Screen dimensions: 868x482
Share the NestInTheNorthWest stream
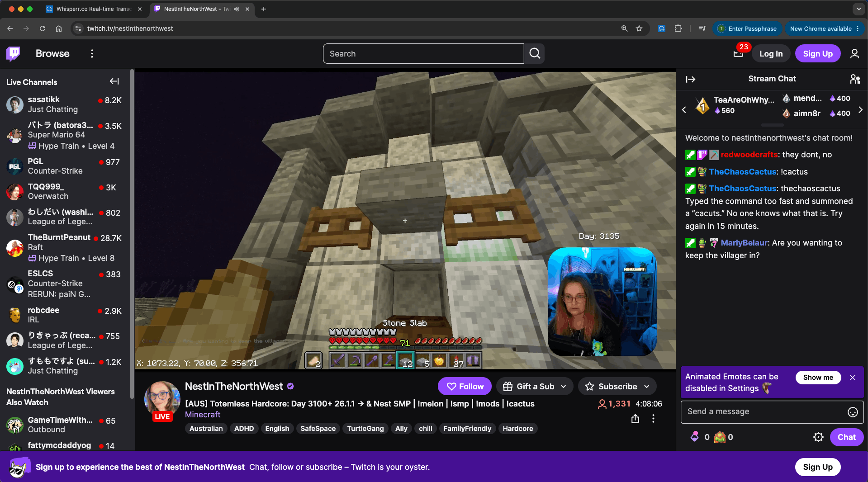pos(635,419)
